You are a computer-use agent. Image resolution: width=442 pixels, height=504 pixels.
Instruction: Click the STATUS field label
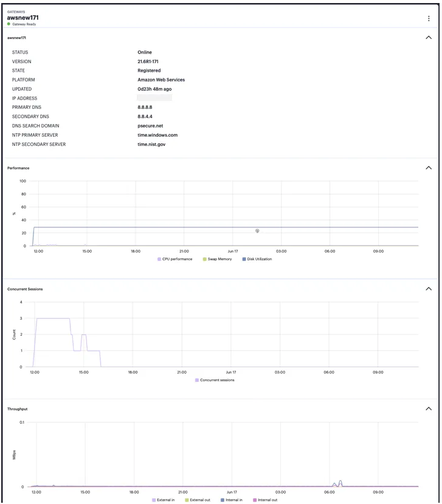pyautogui.click(x=20, y=52)
